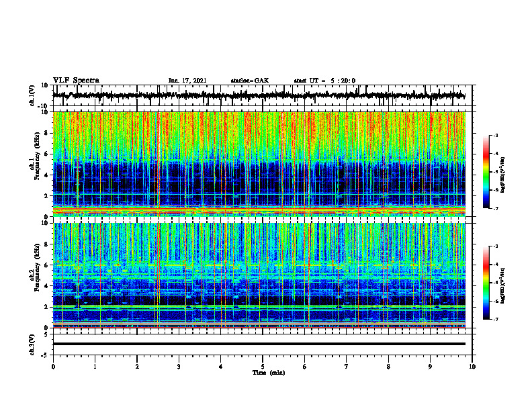This screenshot has height=411, width=532.
Task: Click the "3" tick on the time axis
Action: [x=179, y=367]
